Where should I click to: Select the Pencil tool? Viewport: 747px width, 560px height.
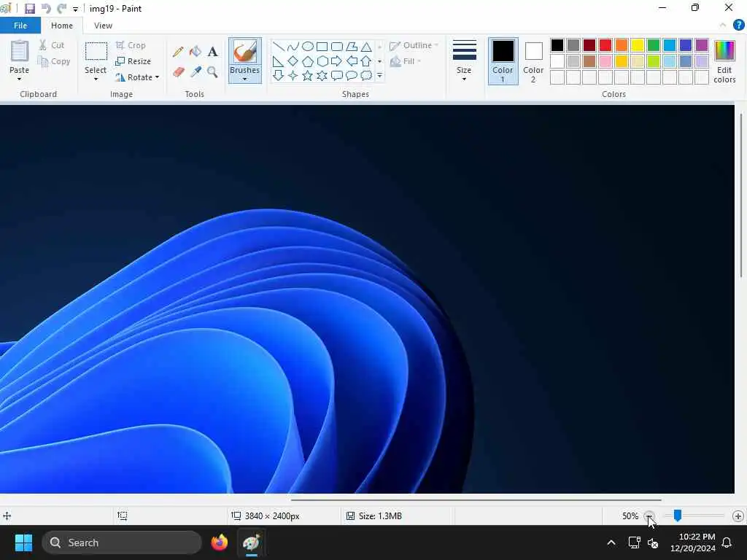[178, 52]
